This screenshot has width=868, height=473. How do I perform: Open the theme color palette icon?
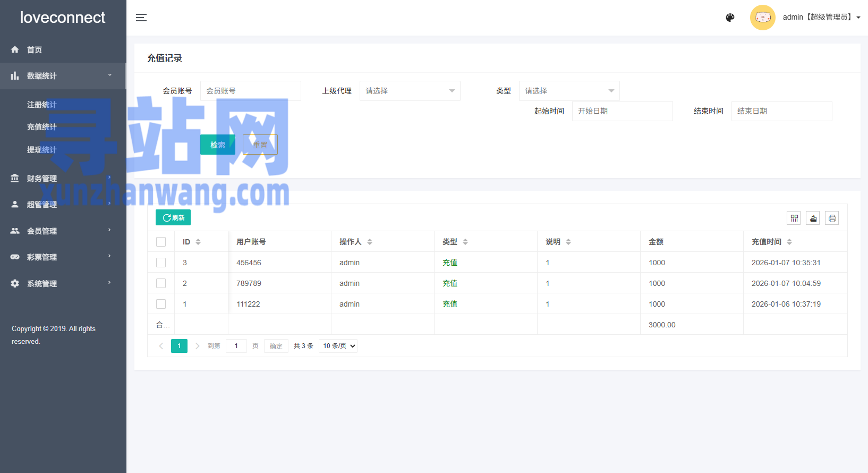(x=730, y=18)
